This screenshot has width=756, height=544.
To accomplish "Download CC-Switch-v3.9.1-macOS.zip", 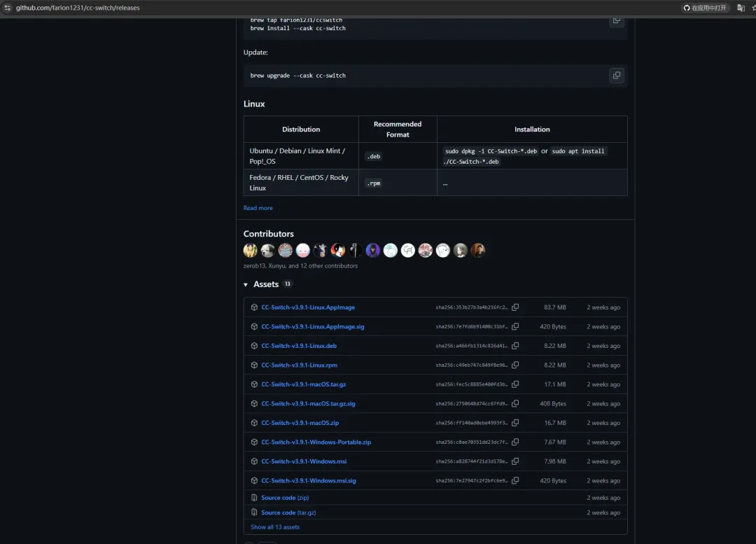I will coord(300,423).
